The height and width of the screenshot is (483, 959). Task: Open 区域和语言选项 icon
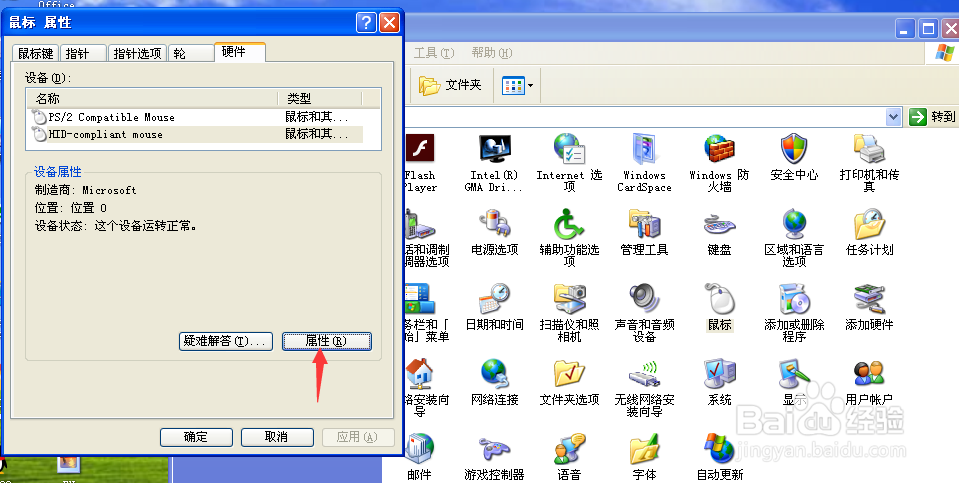pos(794,224)
